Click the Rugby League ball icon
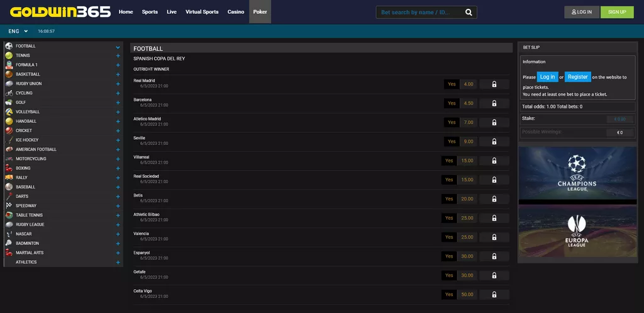The width and height of the screenshot is (644, 313). point(9,225)
